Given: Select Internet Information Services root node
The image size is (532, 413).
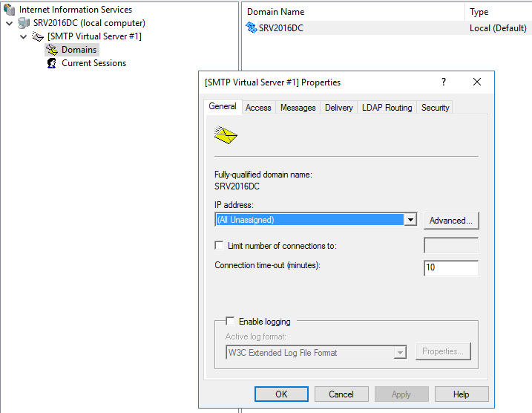Looking at the screenshot, I should click(x=76, y=10).
